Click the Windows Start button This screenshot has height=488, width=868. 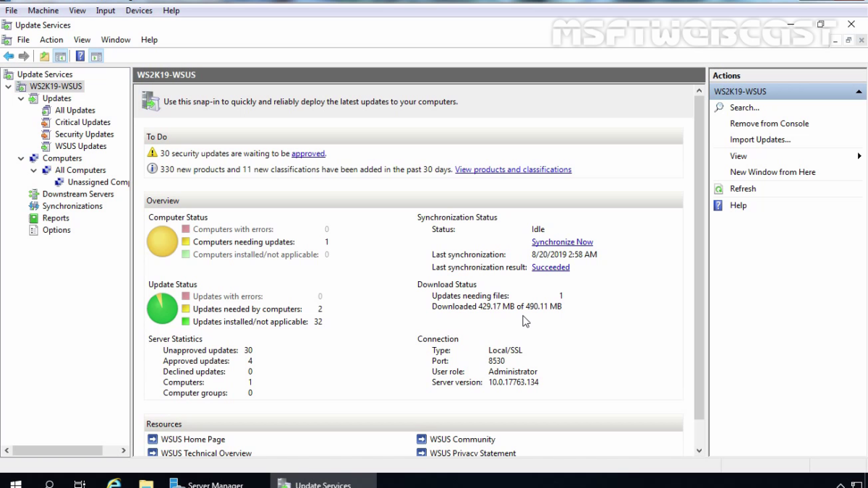pyautogui.click(x=16, y=484)
